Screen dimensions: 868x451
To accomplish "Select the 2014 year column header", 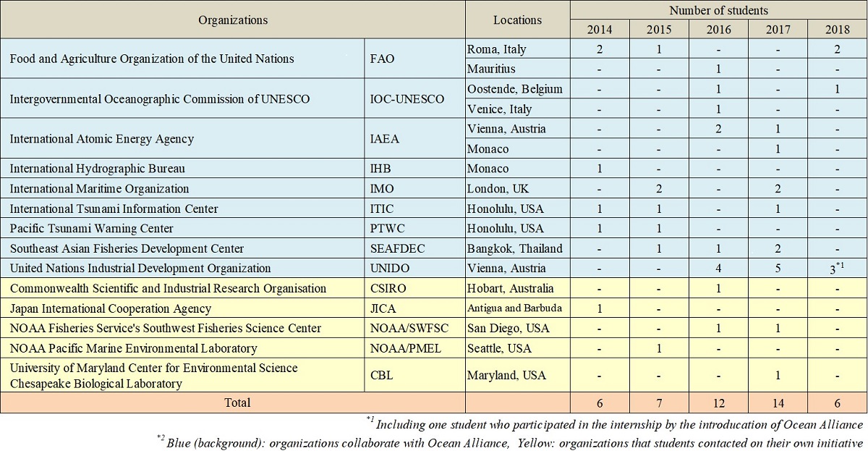I will click(600, 30).
